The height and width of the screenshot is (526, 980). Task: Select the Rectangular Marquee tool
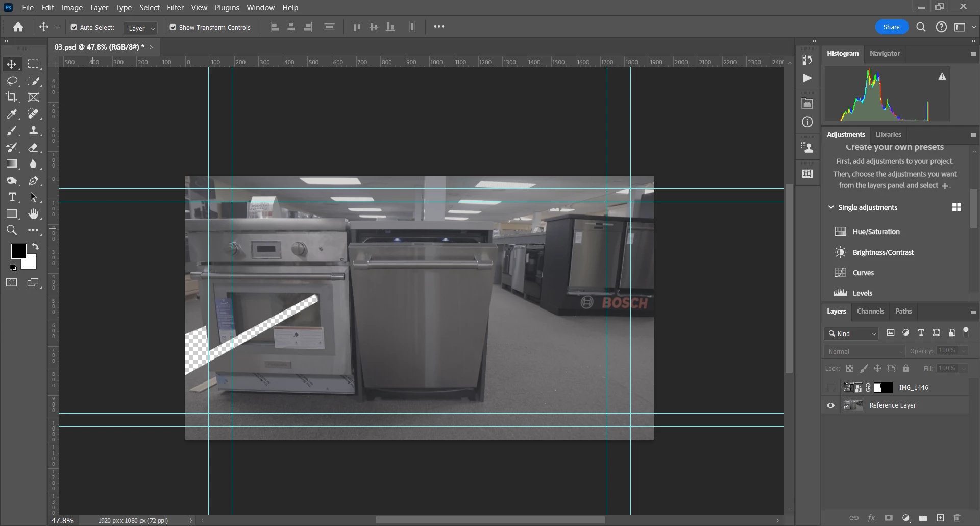point(34,64)
